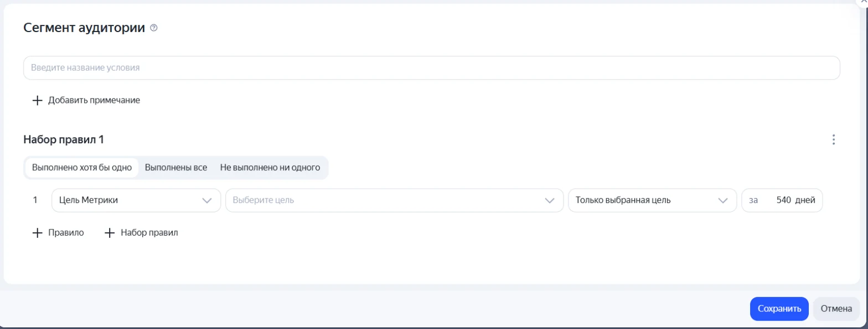Expand the Выберите цель dropdown
The width and height of the screenshot is (868, 329).
click(x=394, y=200)
